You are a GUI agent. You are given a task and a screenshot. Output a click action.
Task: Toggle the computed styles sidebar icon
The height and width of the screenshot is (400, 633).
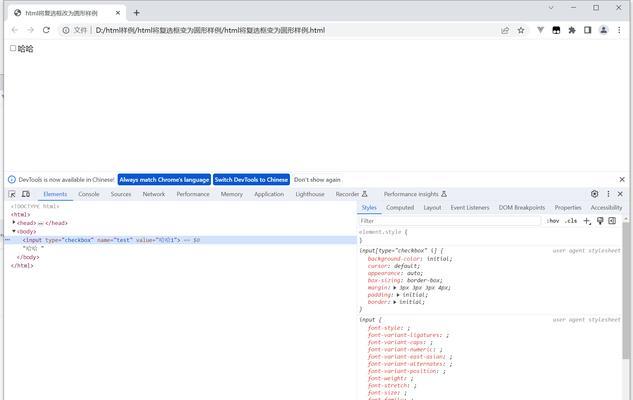(612, 221)
